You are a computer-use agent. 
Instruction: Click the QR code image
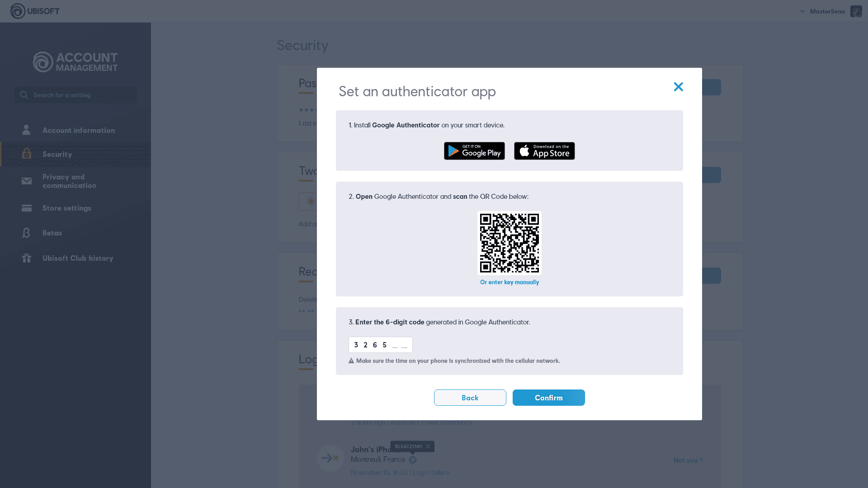click(x=509, y=243)
